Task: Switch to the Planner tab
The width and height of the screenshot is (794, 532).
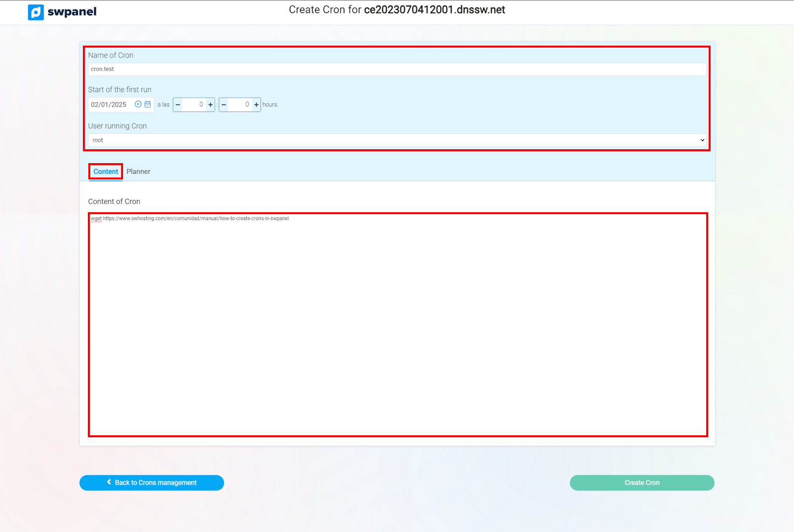Action: coord(138,172)
